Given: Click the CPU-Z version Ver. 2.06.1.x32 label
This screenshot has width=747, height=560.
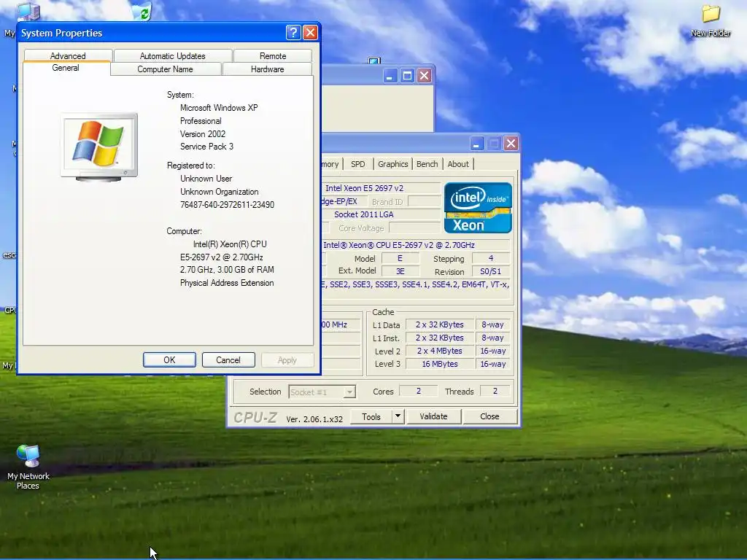Looking at the screenshot, I should pyautogui.click(x=314, y=419).
